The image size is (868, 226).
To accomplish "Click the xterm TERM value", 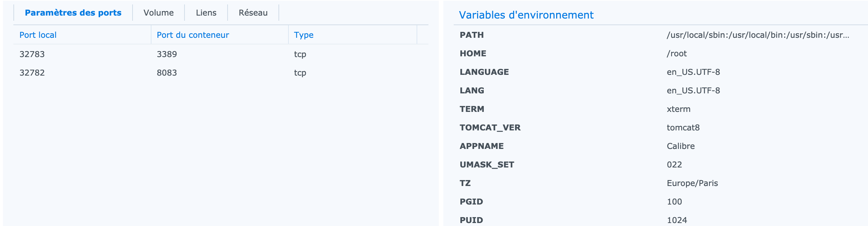I will [x=678, y=109].
